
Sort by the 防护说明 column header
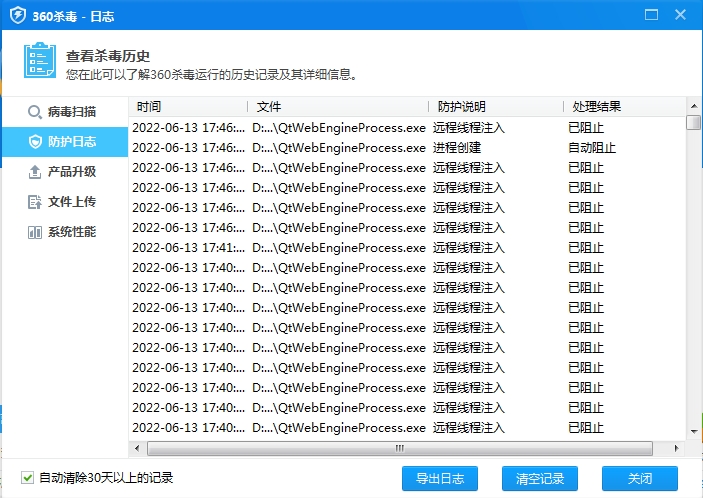pos(496,107)
